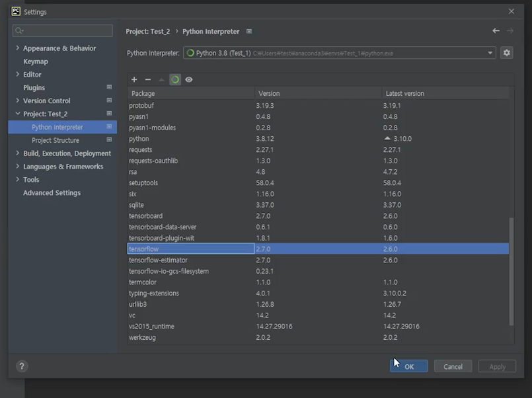
Task: Click the Package column header
Action: [x=191, y=93]
